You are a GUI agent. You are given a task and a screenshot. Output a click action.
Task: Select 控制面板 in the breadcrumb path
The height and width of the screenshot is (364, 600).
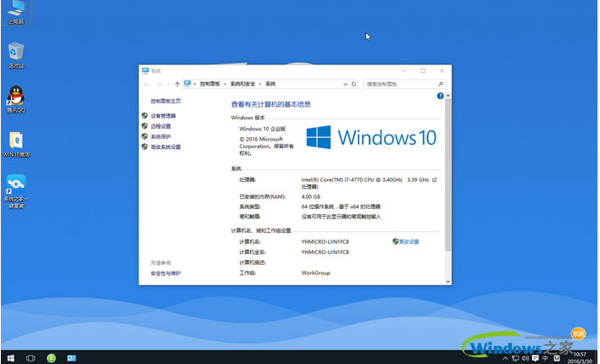coord(208,85)
